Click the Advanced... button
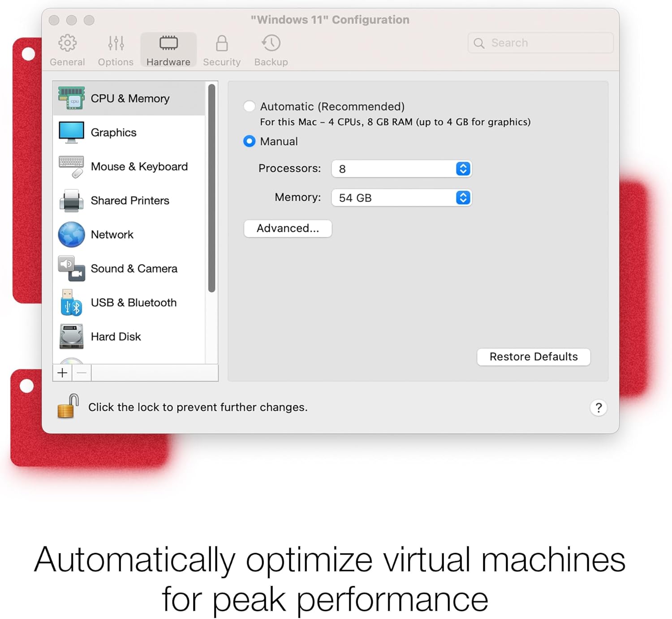The image size is (672, 619). pyautogui.click(x=288, y=228)
